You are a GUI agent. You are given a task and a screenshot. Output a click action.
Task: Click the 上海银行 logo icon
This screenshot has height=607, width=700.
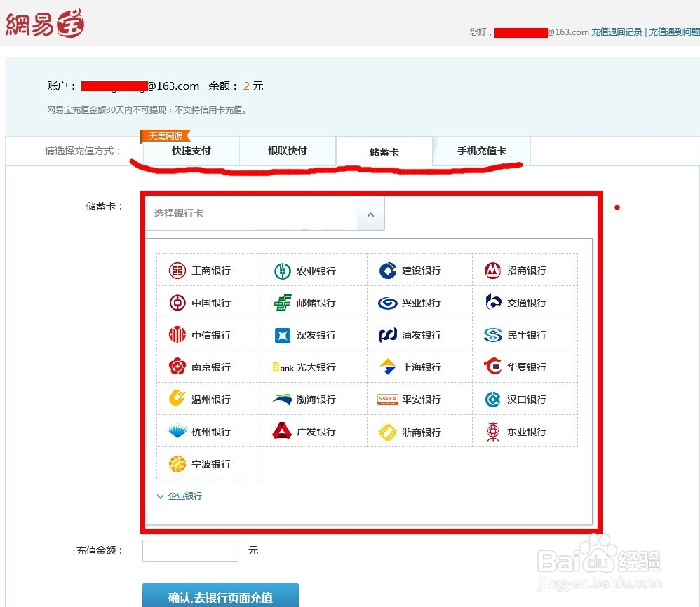(387, 367)
